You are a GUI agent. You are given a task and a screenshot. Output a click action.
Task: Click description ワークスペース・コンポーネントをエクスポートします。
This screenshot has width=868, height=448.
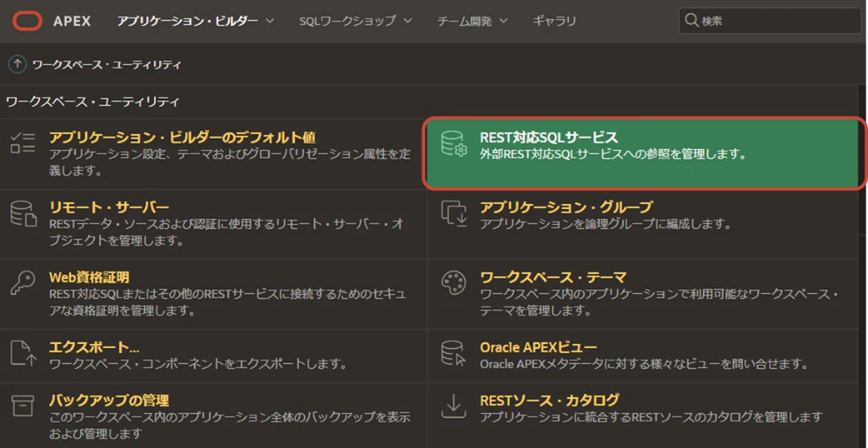point(198,364)
